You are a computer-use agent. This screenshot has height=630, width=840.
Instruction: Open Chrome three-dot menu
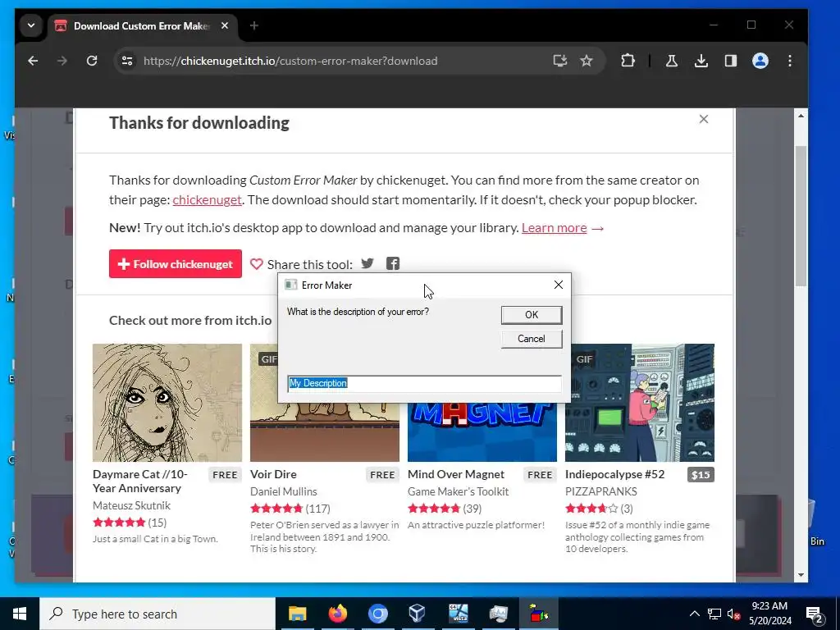pyautogui.click(x=790, y=61)
